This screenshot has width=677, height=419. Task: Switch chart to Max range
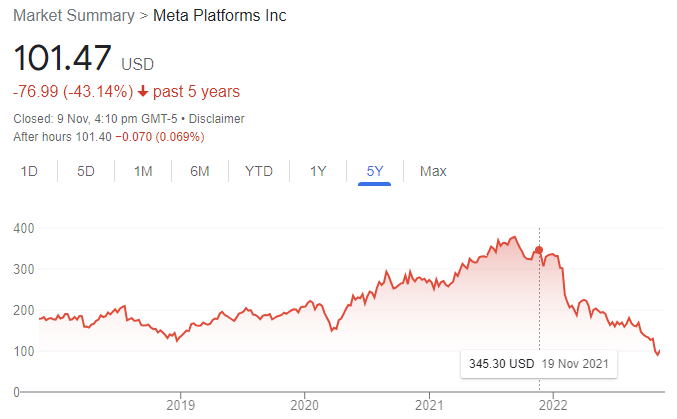[433, 171]
